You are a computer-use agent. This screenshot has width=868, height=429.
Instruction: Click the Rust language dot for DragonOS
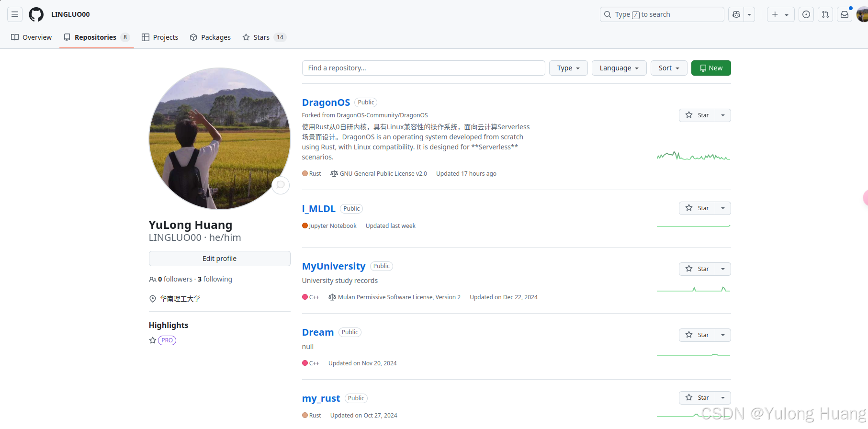click(305, 173)
